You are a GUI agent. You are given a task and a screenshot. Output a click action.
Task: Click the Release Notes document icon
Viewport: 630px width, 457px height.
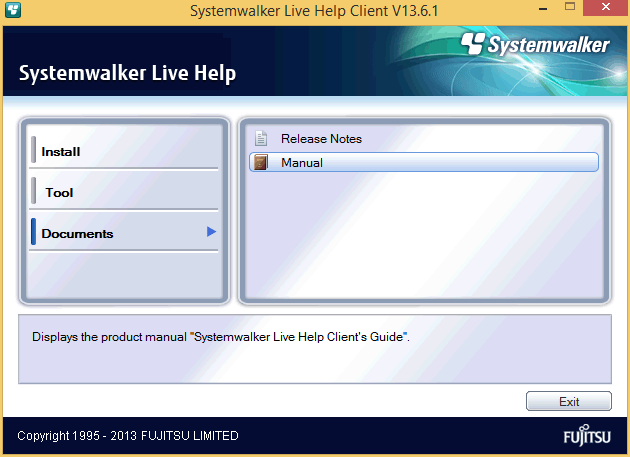261,138
